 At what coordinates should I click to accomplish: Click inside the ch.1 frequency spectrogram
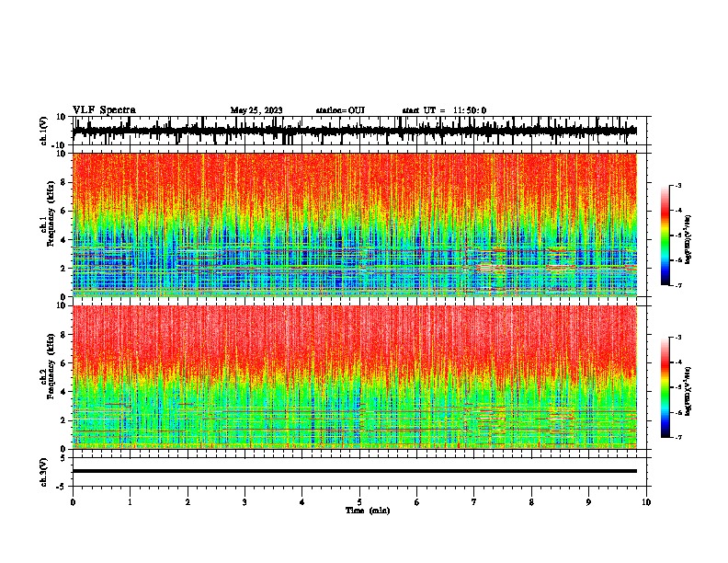pos(355,224)
